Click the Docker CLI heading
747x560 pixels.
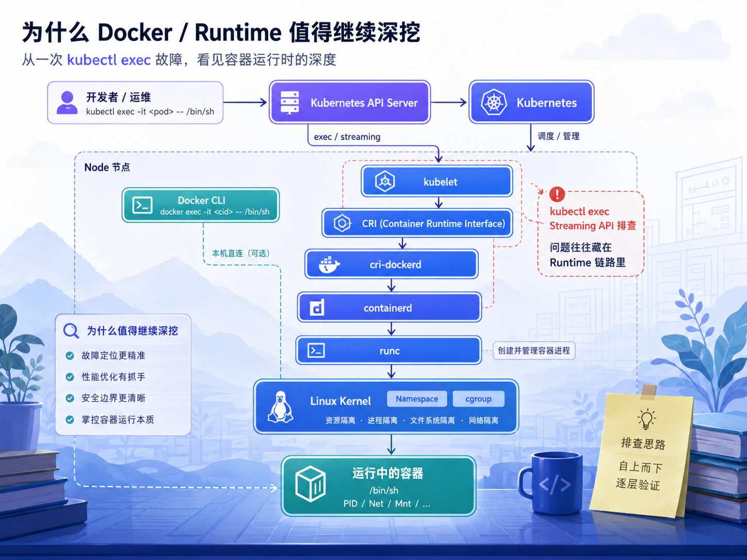[202, 200]
